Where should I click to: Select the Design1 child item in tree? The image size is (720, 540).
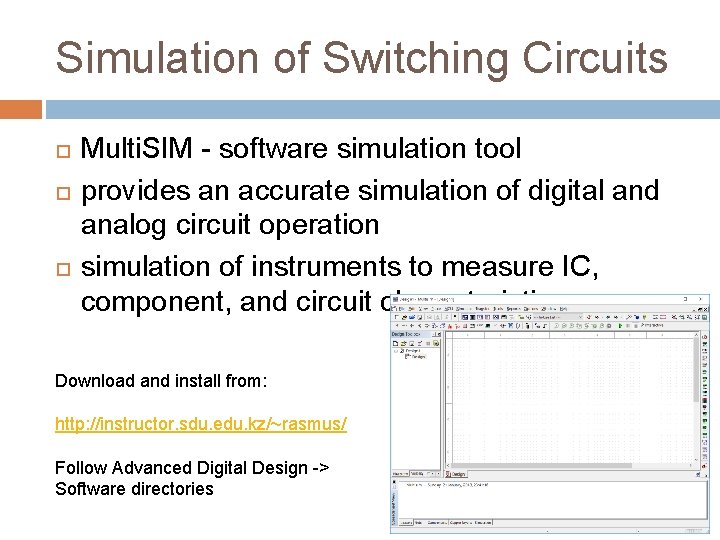(417, 356)
